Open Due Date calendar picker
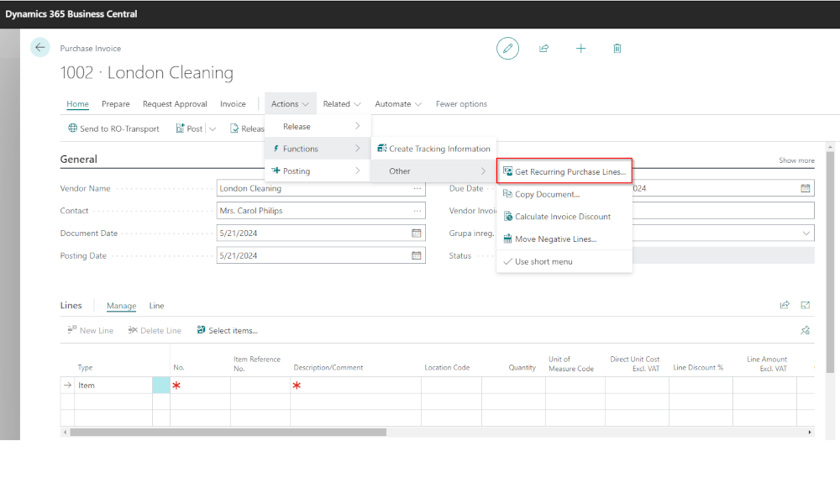Image resolution: width=840 pixels, height=504 pixels. click(x=806, y=188)
